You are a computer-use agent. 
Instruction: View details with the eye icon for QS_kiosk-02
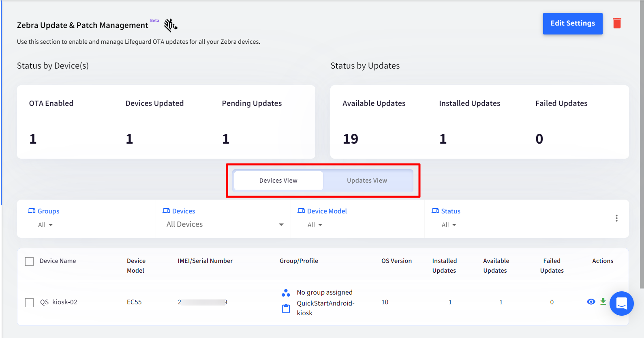[x=591, y=301]
